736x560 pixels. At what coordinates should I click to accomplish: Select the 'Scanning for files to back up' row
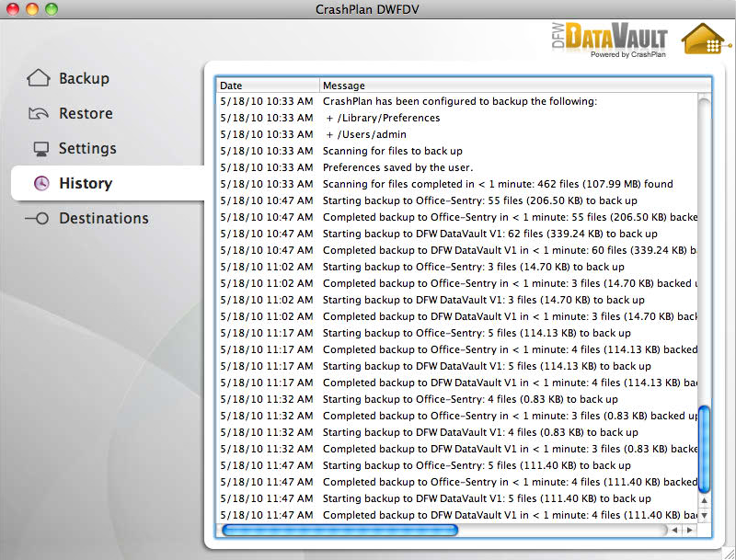[457, 151]
